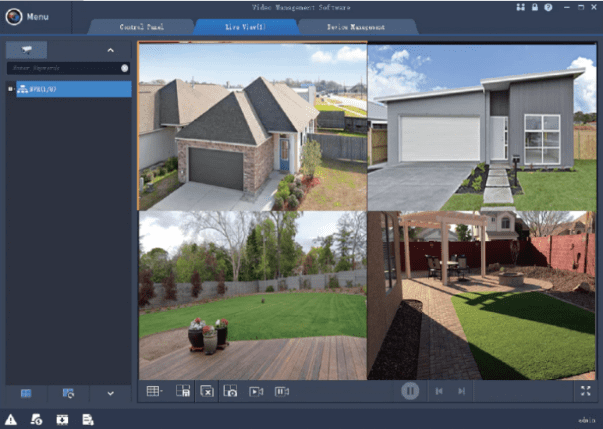
Task: Go to the next page of cameras
Action: (x=461, y=392)
